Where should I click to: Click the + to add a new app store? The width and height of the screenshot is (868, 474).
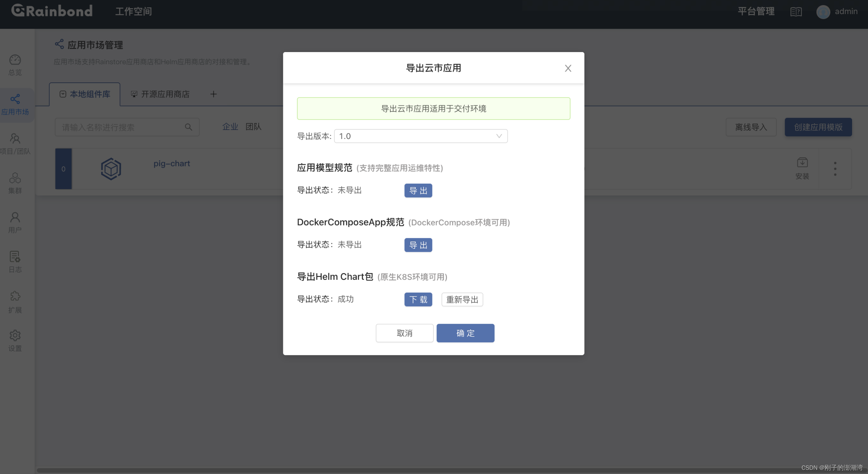pyautogui.click(x=213, y=94)
